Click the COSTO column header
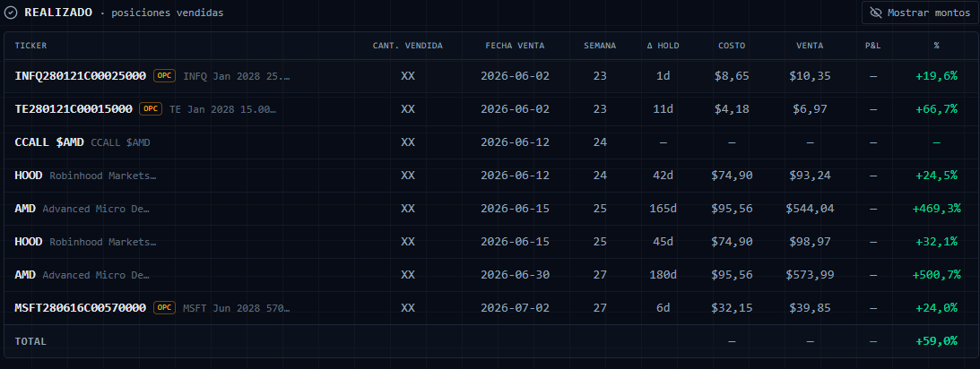 click(732, 46)
